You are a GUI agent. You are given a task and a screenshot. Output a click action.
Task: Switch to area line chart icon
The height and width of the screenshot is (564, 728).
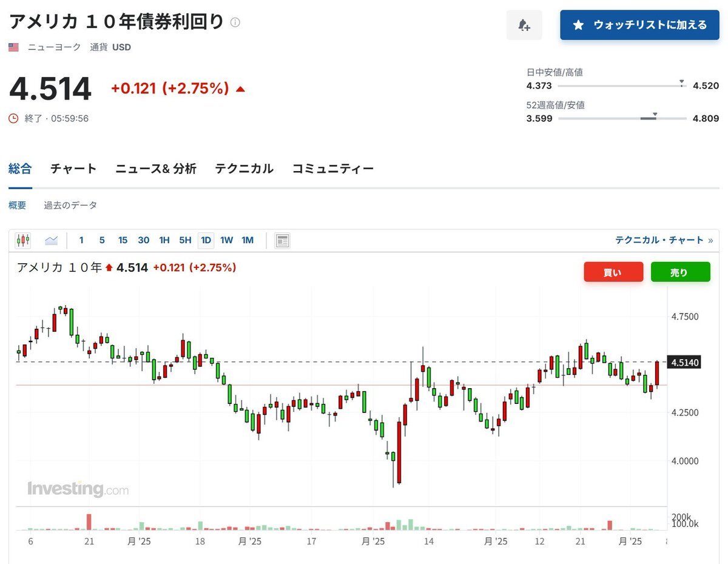click(x=51, y=240)
